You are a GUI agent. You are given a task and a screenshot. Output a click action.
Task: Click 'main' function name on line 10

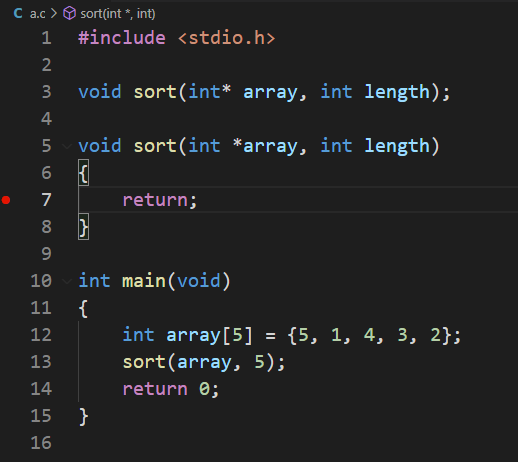click(x=144, y=281)
